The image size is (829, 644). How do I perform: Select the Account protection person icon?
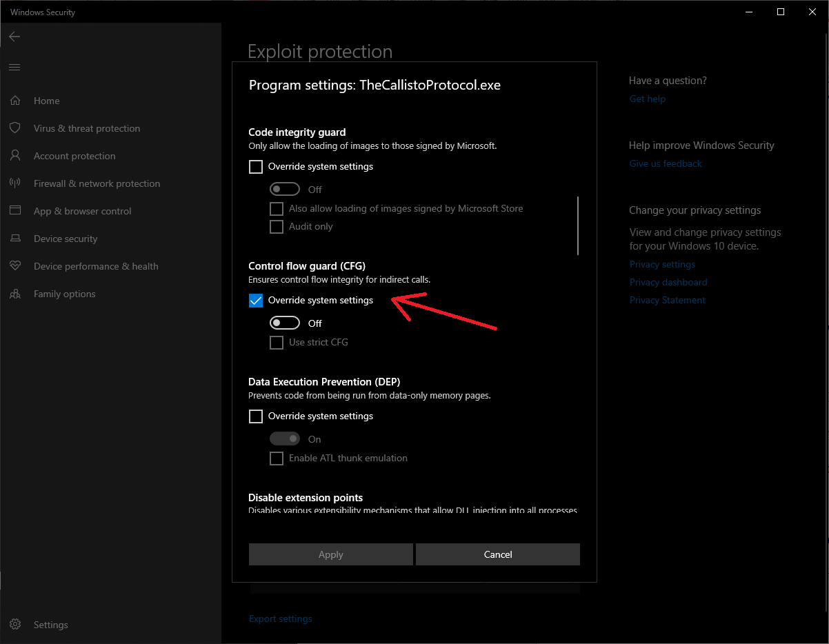pyautogui.click(x=15, y=156)
